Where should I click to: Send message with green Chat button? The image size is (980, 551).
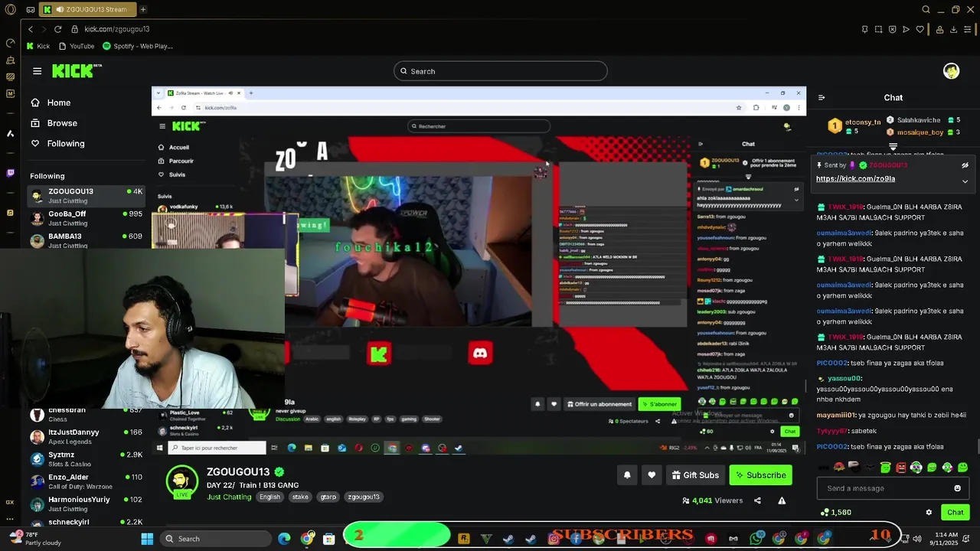(955, 513)
